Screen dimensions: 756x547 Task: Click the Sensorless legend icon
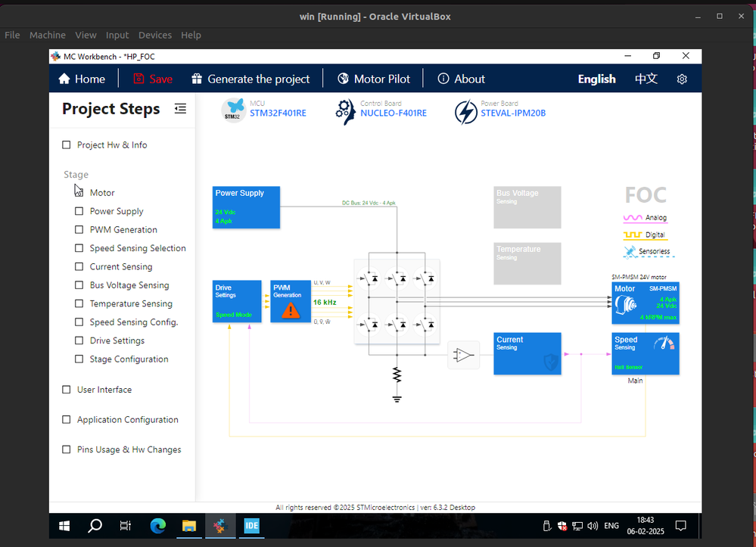point(630,252)
